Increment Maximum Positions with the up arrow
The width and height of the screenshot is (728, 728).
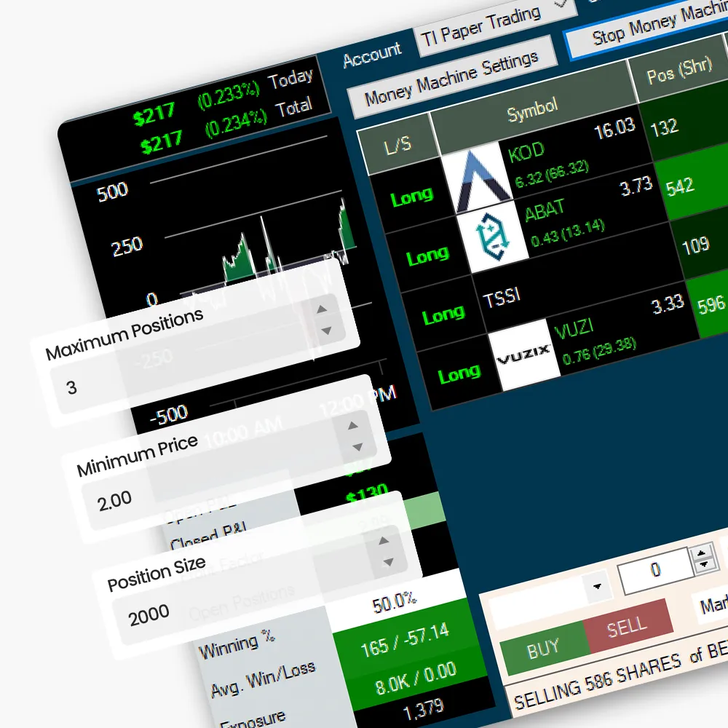point(320,309)
